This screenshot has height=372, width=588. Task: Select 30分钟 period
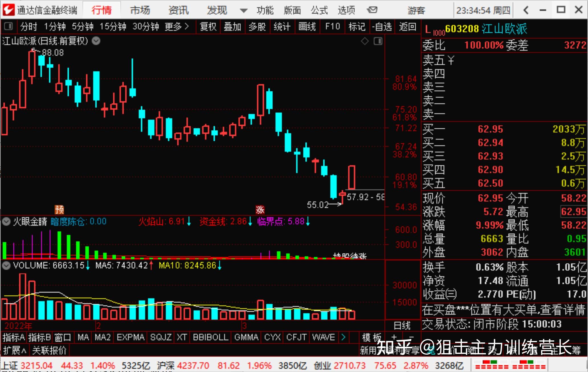(146, 26)
